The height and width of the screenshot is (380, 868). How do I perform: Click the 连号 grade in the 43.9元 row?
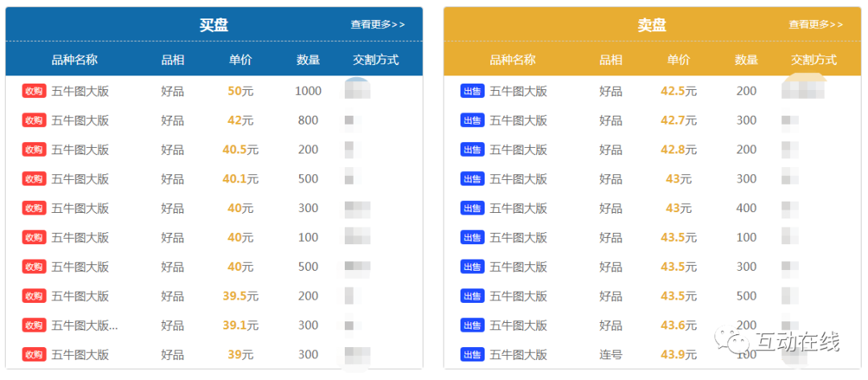point(611,354)
